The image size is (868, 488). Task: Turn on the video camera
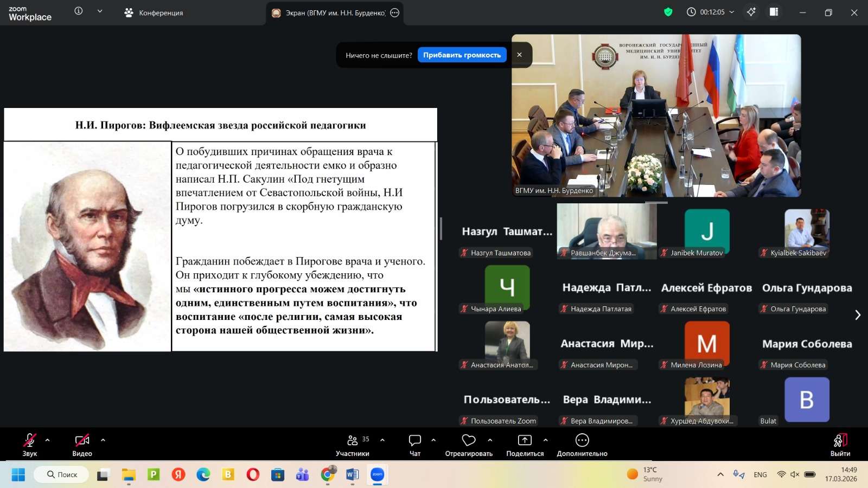tap(82, 445)
